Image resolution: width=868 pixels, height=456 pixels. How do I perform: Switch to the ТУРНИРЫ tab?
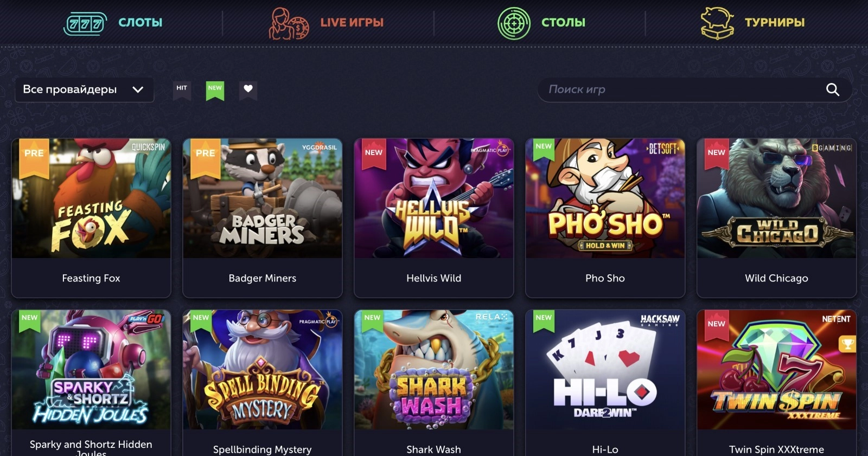pos(774,22)
